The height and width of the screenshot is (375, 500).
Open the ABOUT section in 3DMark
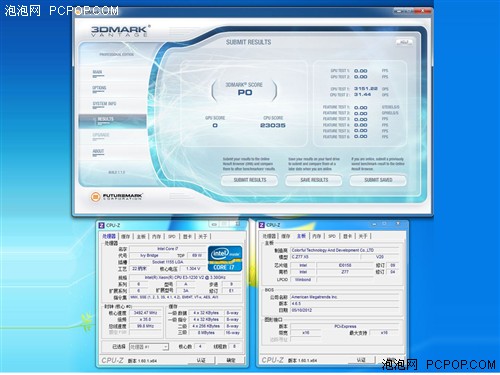[x=98, y=152]
